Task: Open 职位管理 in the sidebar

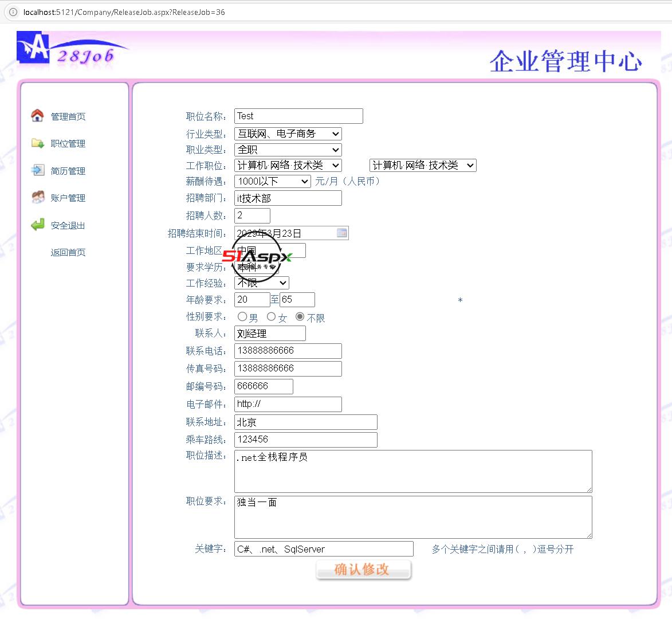Action: click(x=68, y=144)
